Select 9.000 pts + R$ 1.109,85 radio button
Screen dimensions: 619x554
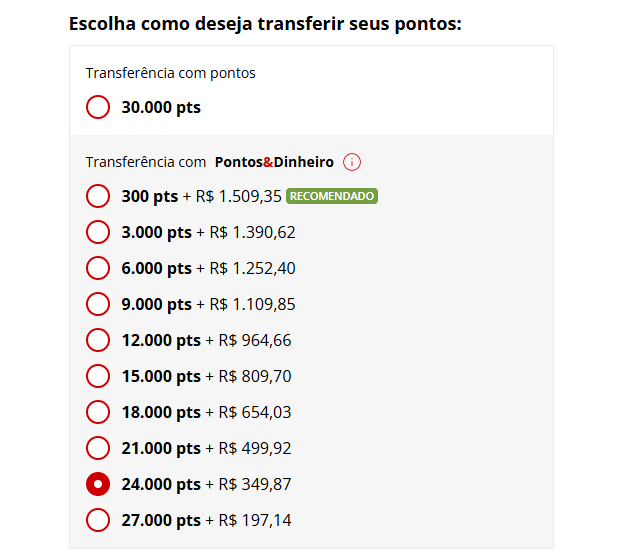pos(98,304)
